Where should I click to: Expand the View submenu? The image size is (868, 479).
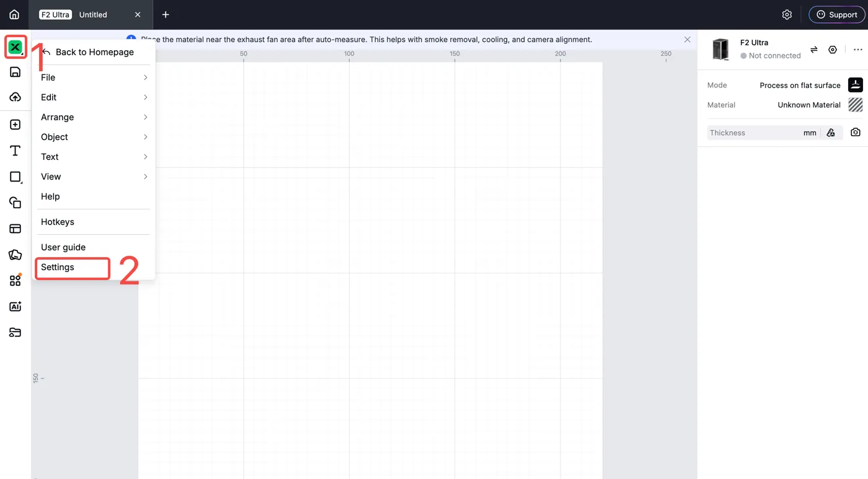94,177
